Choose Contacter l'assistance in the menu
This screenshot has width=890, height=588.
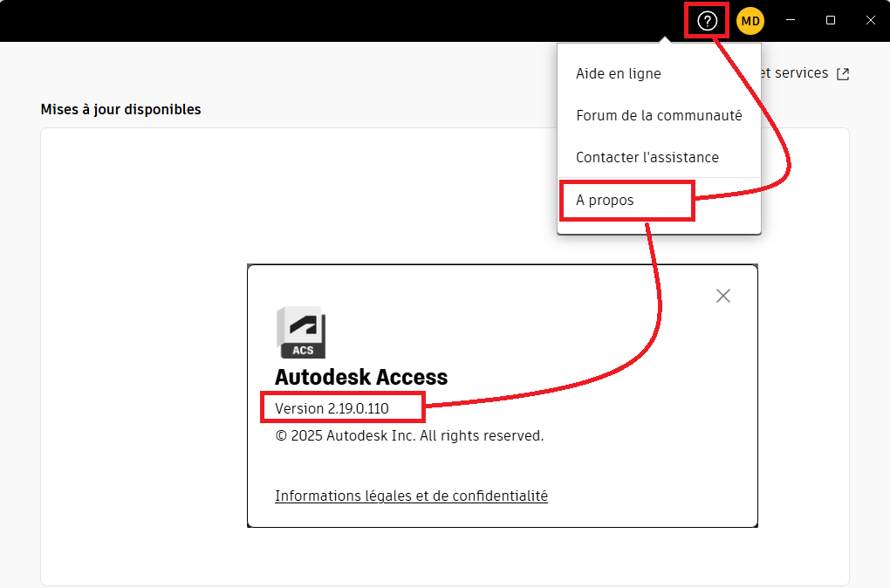coord(647,158)
